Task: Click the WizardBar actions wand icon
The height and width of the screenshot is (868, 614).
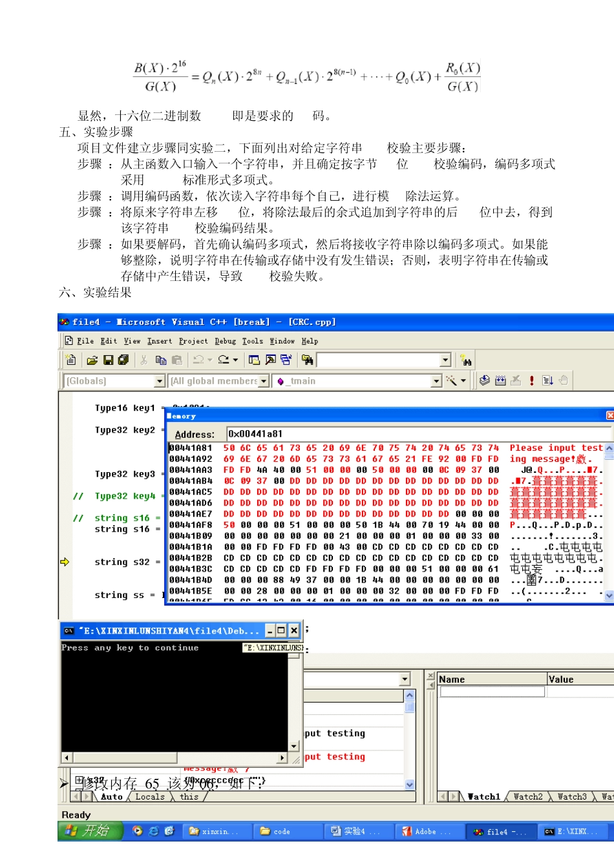Action: coord(452,380)
